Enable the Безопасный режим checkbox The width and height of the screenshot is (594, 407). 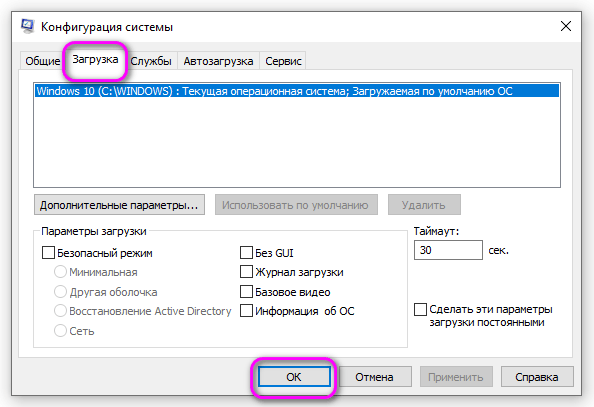(x=48, y=253)
